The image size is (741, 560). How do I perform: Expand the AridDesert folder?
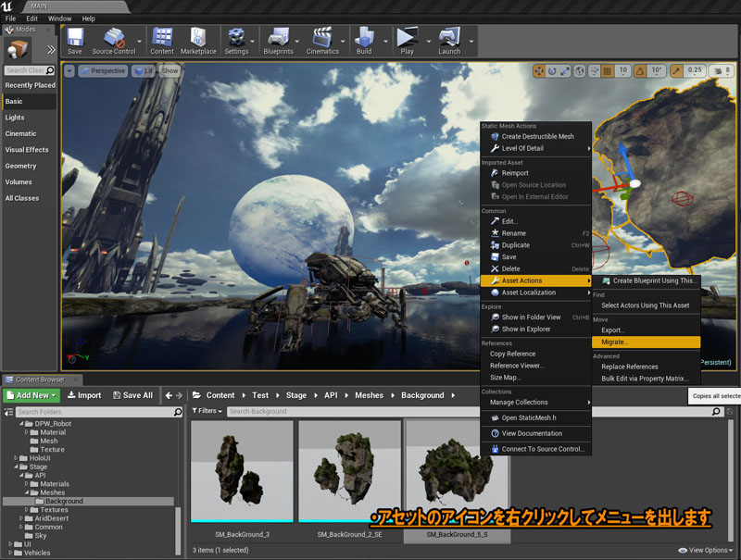tap(21, 518)
